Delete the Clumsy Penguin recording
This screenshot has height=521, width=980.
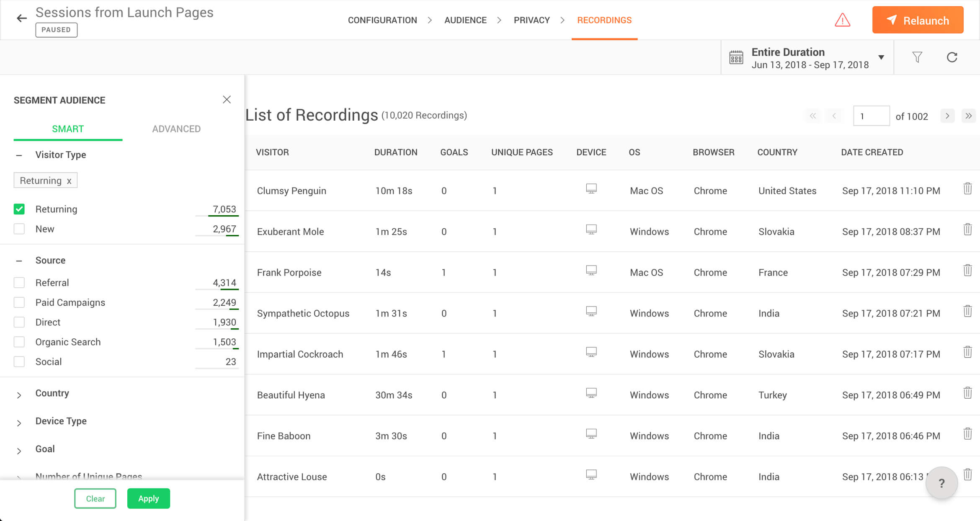tap(967, 189)
